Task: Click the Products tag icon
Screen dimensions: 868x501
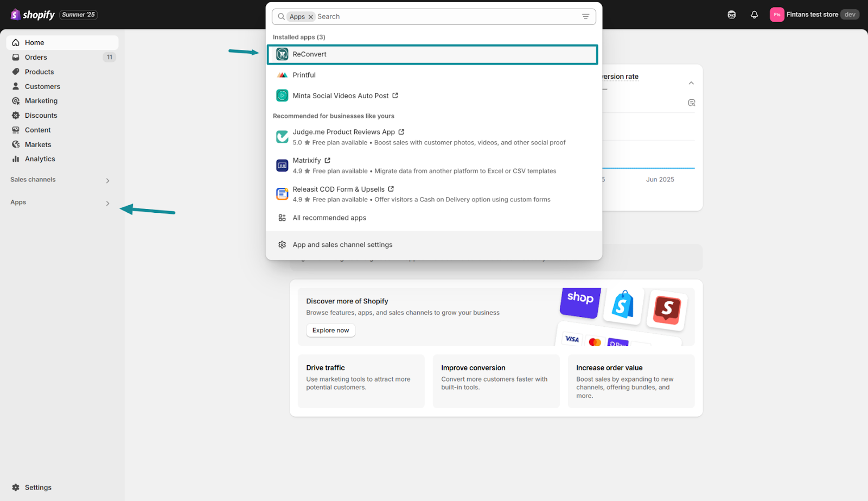Action: click(16, 72)
